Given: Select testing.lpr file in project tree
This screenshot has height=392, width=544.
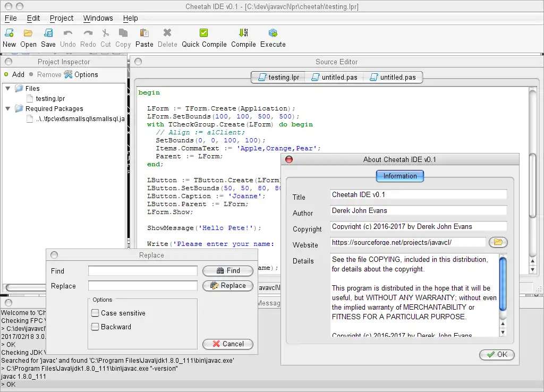Looking at the screenshot, I should 50,98.
